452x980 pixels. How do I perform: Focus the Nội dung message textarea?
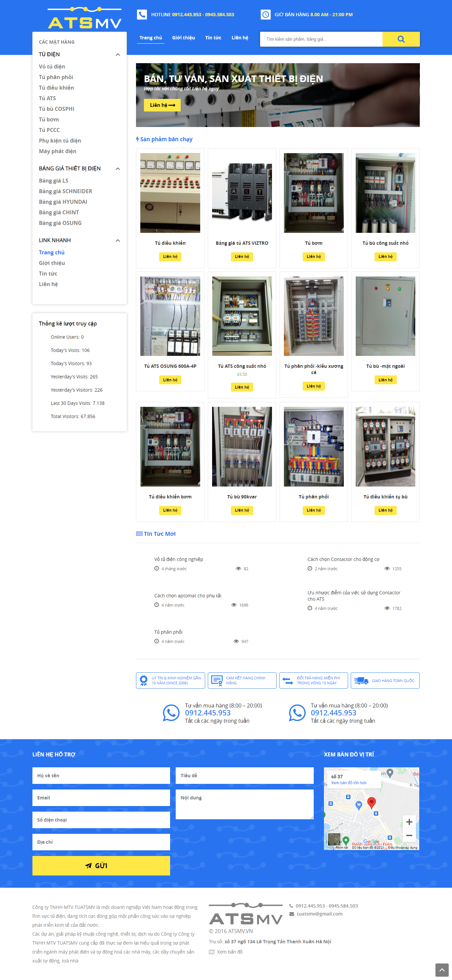(x=245, y=804)
